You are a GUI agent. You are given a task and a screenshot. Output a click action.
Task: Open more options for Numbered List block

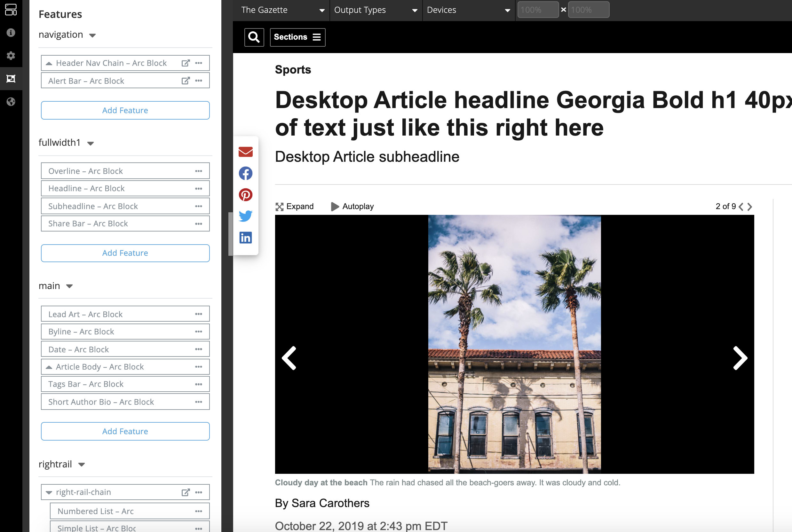(x=199, y=511)
